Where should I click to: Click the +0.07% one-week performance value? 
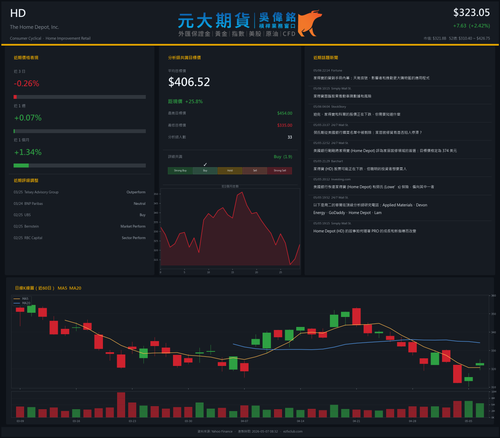(28, 118)
